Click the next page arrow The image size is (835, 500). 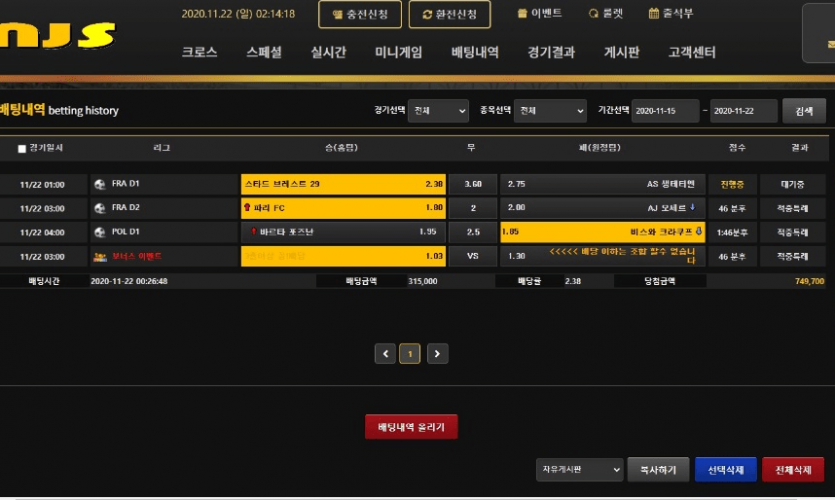[437, 354]
